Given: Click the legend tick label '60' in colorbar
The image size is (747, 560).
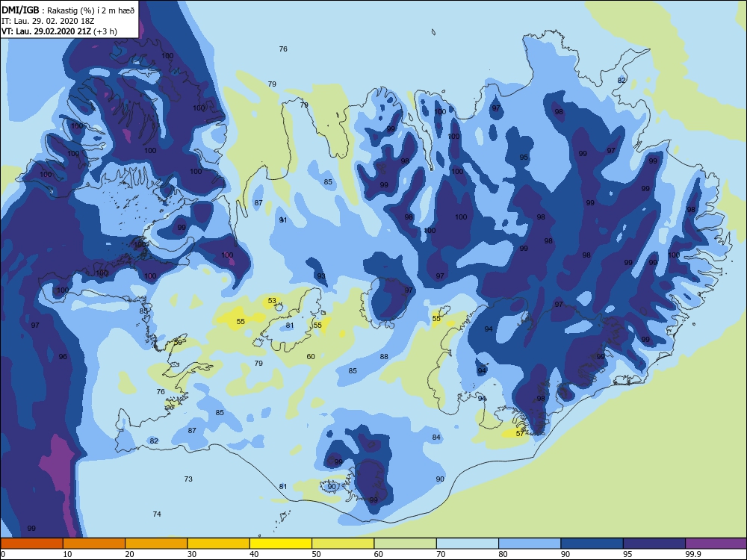Looking at the screenshot, I should 379,554.
